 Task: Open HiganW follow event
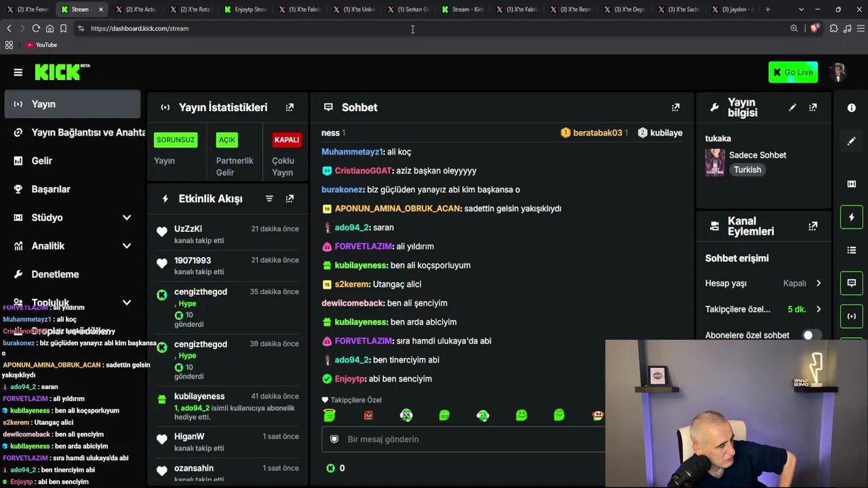click(227, 442)
